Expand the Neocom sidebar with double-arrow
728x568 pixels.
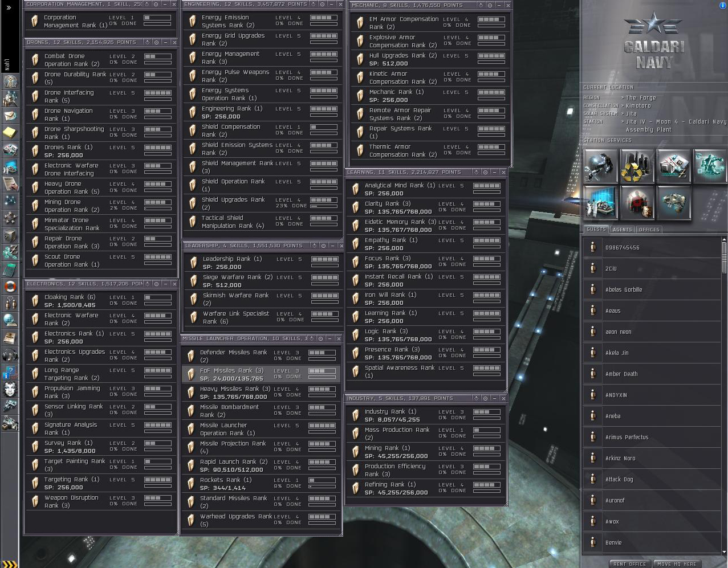10,8
